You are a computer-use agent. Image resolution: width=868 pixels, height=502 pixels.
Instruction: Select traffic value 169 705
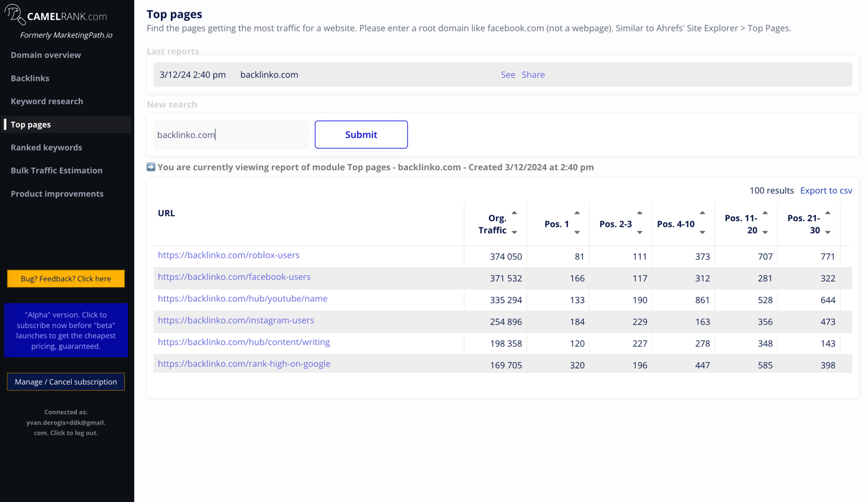point(506,365)
